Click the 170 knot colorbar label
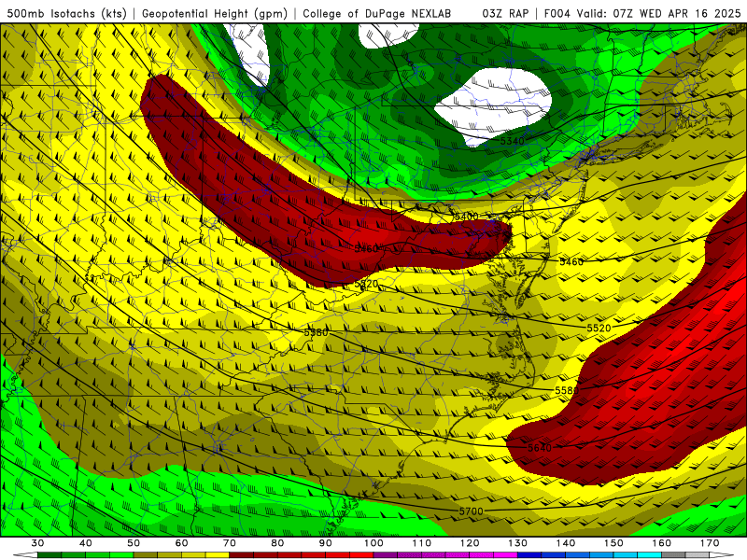The image size is (747, 560). tap(710, 543)
